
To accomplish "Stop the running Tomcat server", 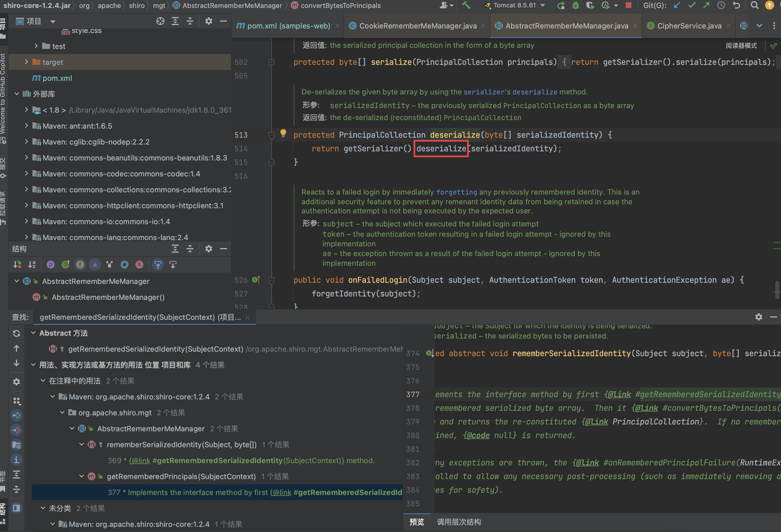I will [x=629, y=5].
